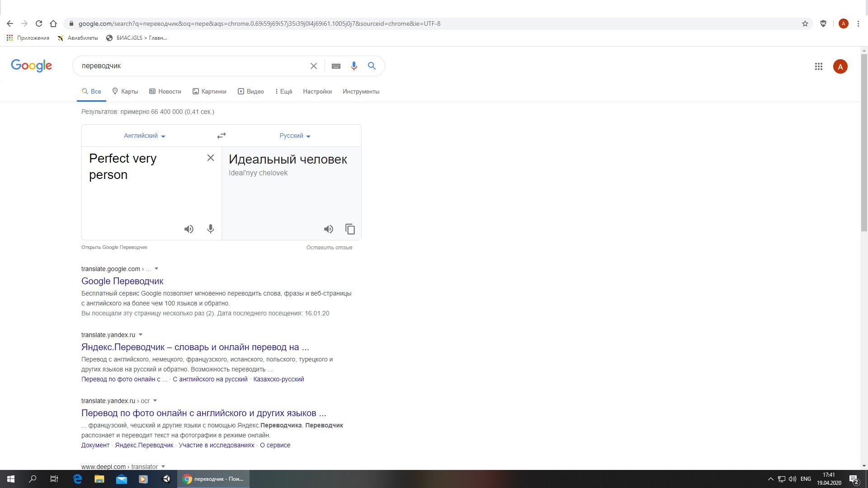Open Windows taskbar search
This screenshot has width=868, height=488.
(33, 479)
